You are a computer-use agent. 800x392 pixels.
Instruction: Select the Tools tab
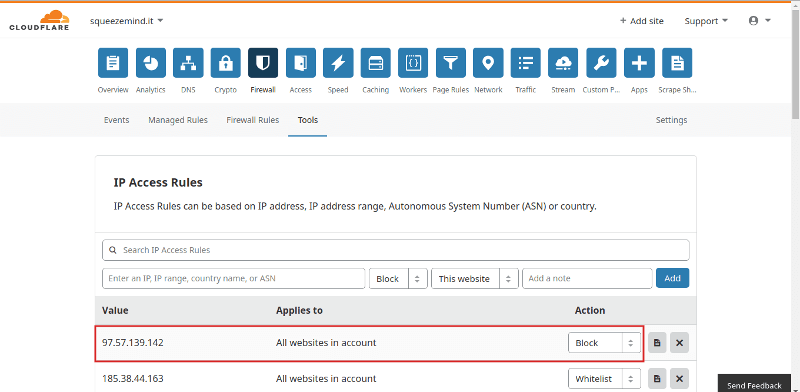point(308,120)
